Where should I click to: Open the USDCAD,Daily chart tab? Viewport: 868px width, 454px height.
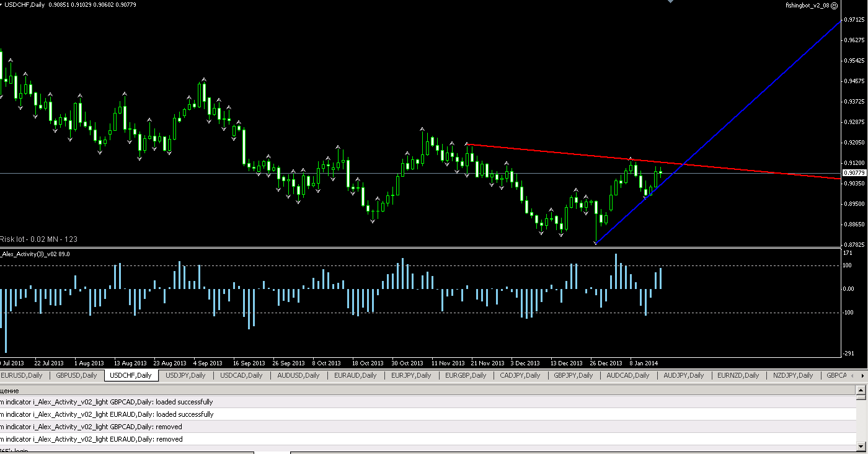tap(241, 375)
